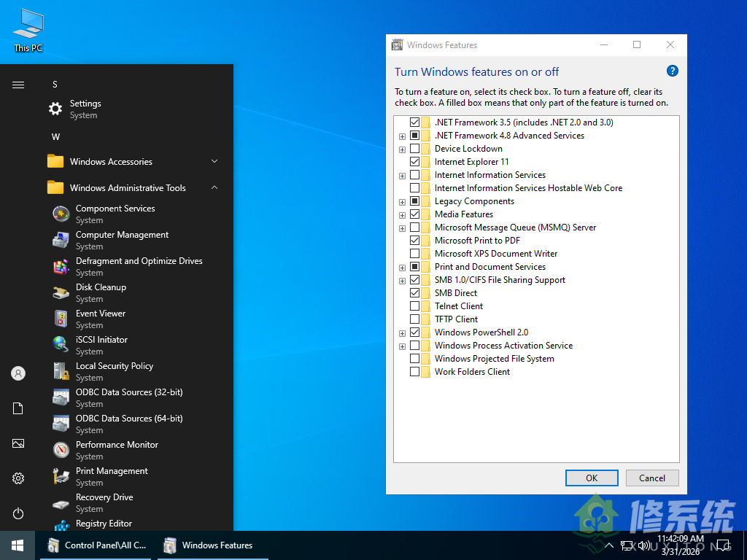Expand the Media Features tree item
Screen dimensions: 747x560
[x=402, y=214]
